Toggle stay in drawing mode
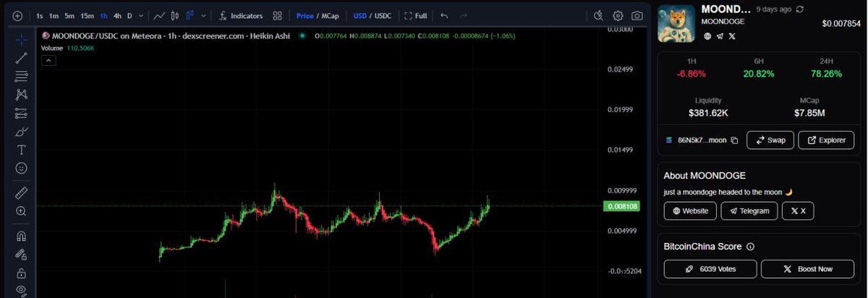Image resolution: width=868 pixels, height=298 pixels. click(21, 255)
